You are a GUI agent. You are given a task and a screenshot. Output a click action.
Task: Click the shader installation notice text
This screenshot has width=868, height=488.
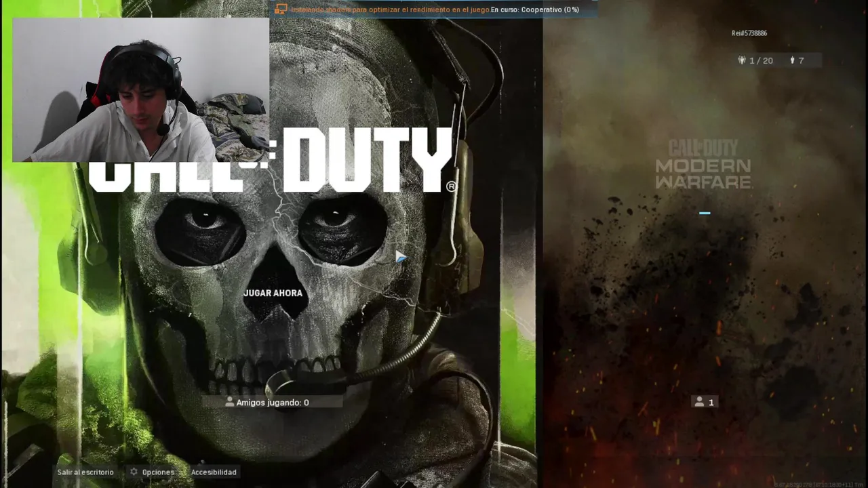coord(390,10)
